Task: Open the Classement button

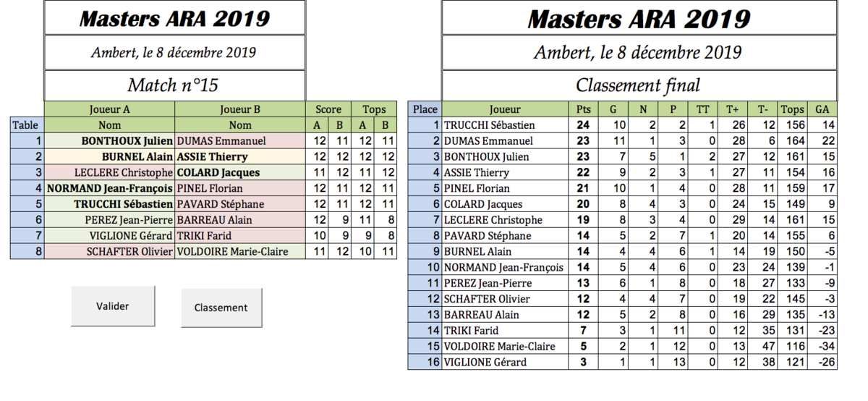Action: tap(221, 308)
